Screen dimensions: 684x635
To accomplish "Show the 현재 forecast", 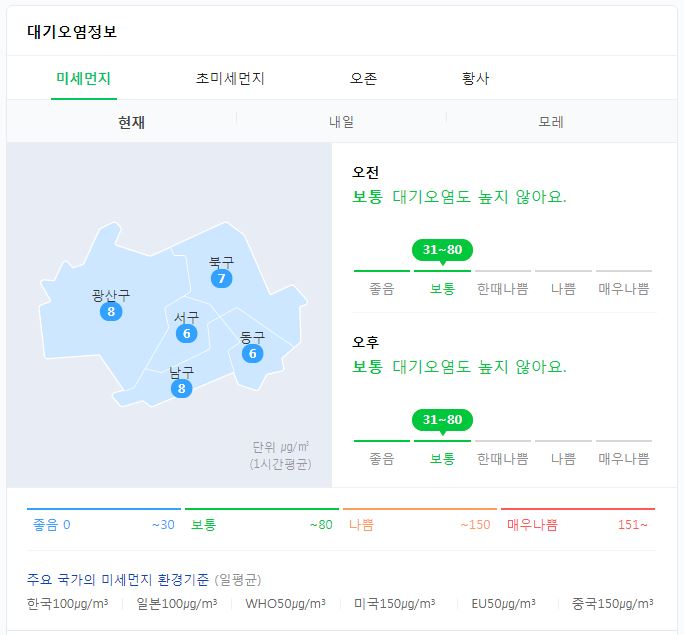I will click(x=131, y=122).
